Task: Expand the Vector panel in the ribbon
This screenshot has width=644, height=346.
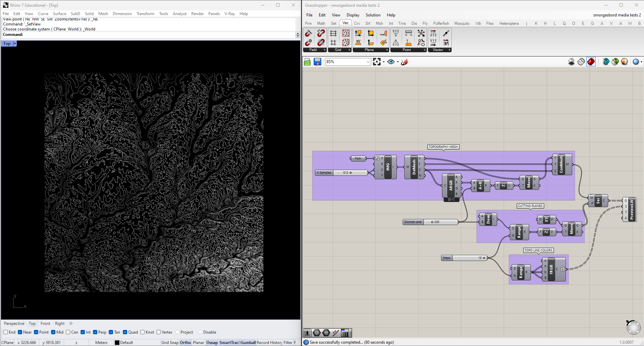Action: (x=449, y=50)
